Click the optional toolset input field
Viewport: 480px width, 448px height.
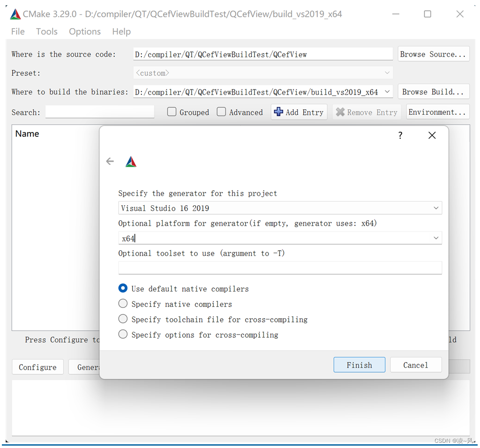(x=280, y=268)
